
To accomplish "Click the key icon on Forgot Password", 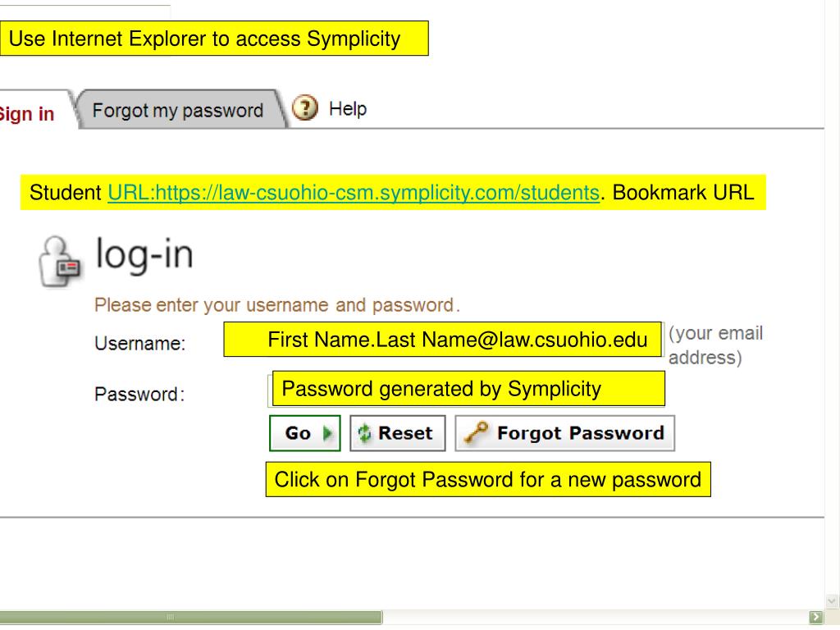I will pyautogui.click(x=477, y=432).
